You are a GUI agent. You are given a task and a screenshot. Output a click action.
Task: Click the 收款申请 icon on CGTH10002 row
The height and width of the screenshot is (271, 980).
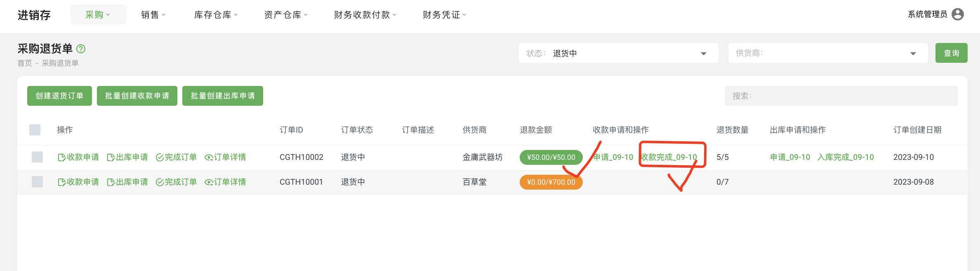coord(62,157)
